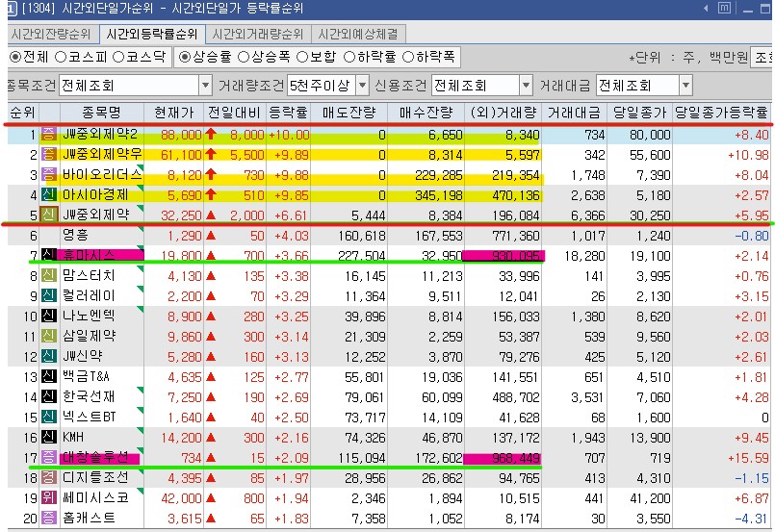Select the 보합 radio button
Viewport: 775px width, 532px height.
302,58
